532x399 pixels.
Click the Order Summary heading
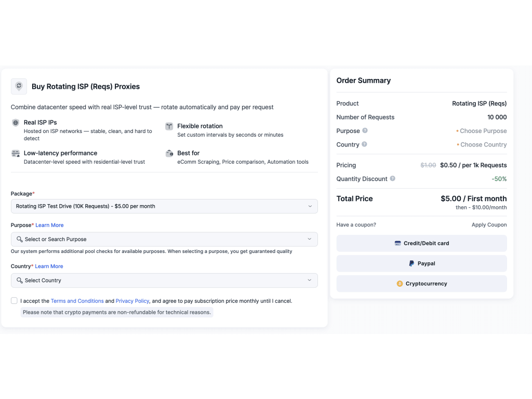click(363, 81)
